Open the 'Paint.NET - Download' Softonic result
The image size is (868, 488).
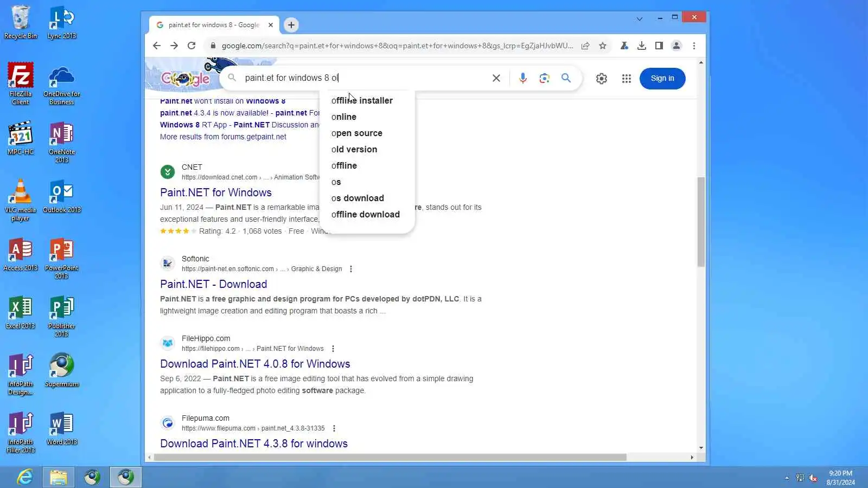tap(214, 284)
